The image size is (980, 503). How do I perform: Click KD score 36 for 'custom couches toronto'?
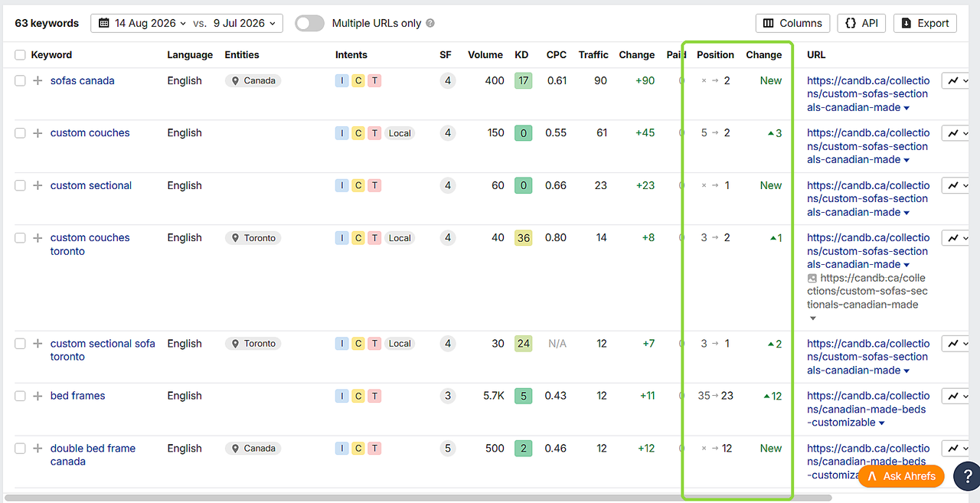pyautogui.click(x=523, y=238)
